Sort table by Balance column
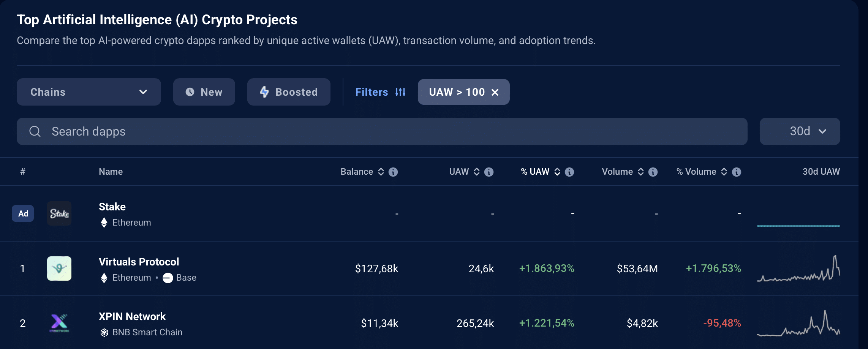Screen dimensions: 868x349 (x=381, y=172)
